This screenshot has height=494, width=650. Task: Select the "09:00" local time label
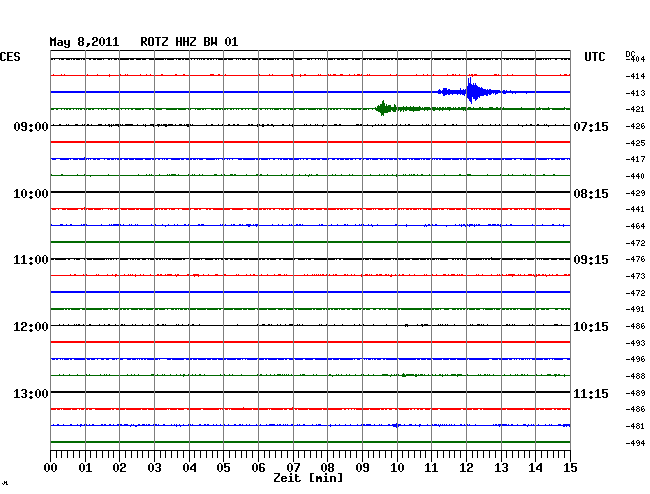pyautogui.click(x=31, y=126)
